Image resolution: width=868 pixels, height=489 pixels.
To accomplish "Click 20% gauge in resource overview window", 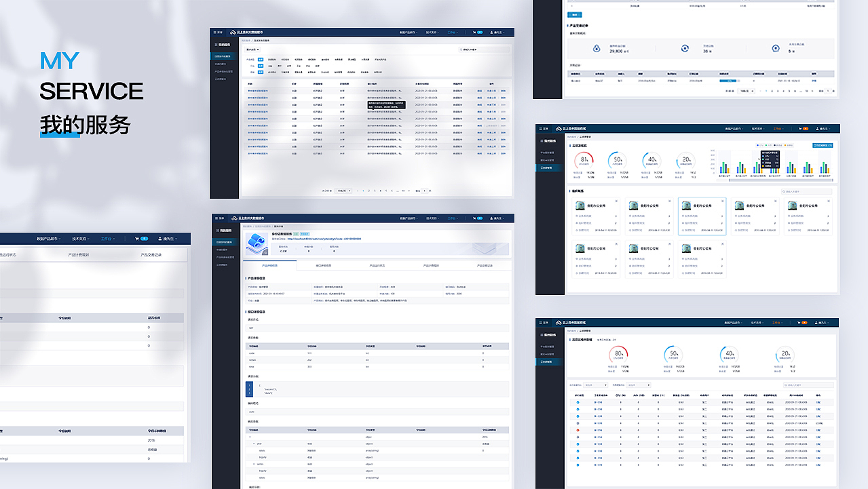I will (685, 161).
